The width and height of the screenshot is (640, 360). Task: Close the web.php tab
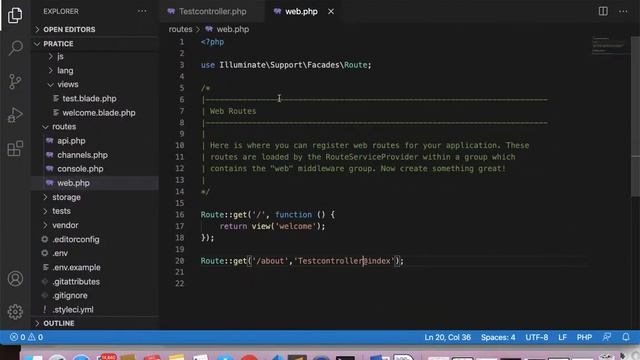[x=331, y=12]
